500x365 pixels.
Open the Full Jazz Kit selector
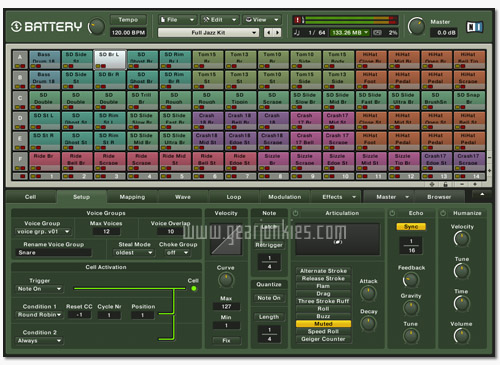[208, 32]
